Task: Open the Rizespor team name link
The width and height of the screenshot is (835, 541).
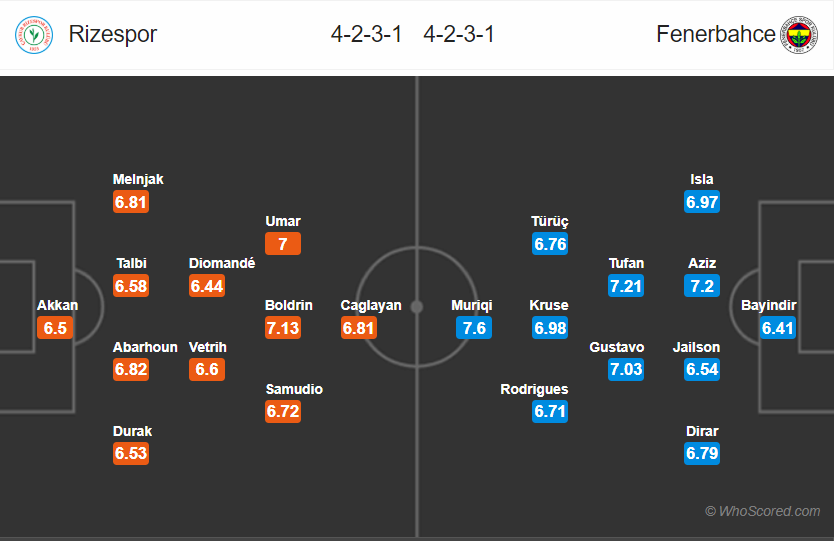Action: tap(113, 34)
